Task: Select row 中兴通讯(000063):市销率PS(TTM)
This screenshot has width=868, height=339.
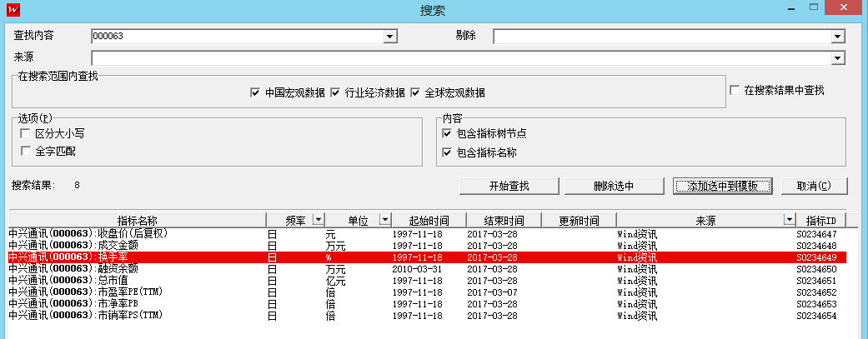Action: (x=428, y=316)
